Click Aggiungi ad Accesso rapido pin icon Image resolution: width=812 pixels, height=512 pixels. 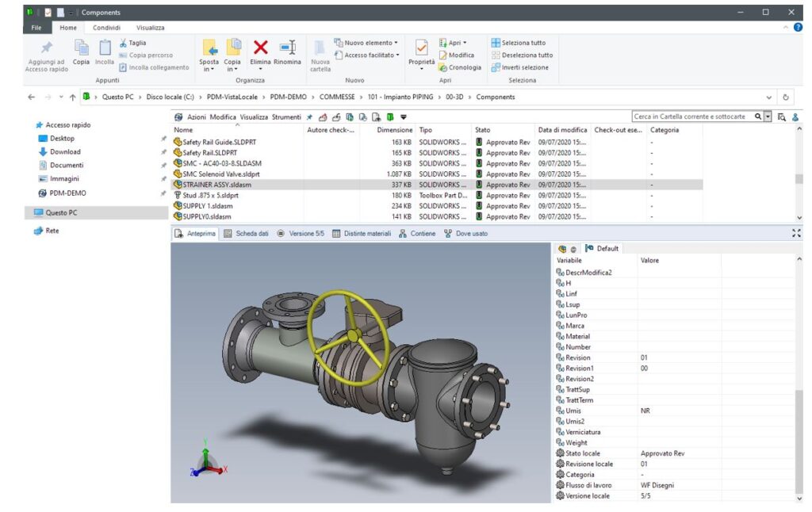click(47, 48)
